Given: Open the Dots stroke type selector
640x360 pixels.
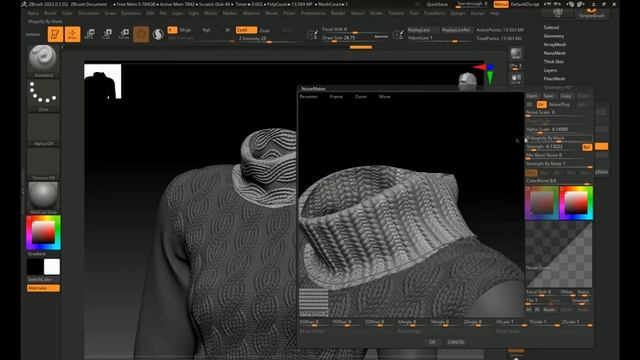Looking at the screenshot, I should (43, 95).
